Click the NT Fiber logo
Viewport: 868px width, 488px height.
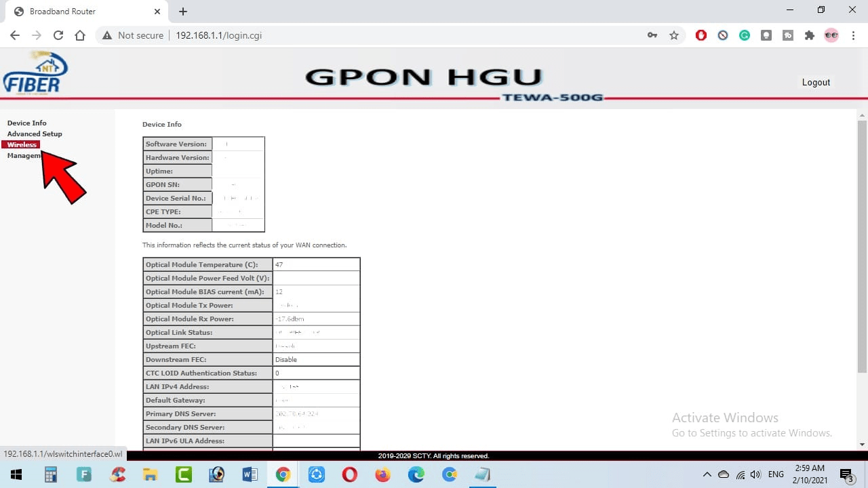coord(36,73)
